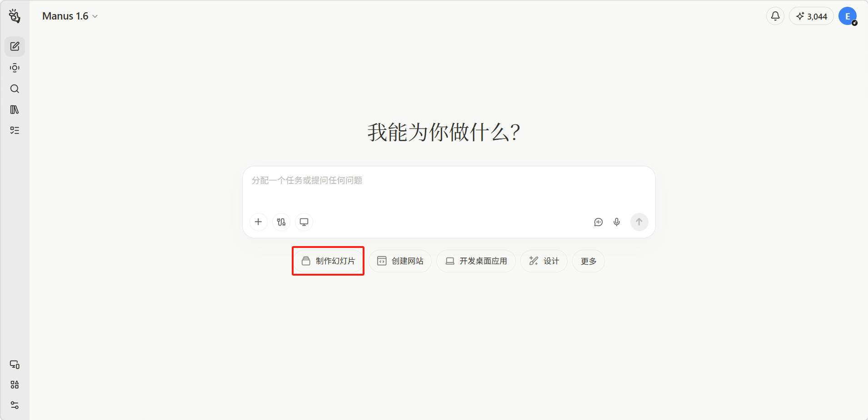The image size is (868, 420).
Task: Click the plus attachment button in input box
Action: click(258, 222)
